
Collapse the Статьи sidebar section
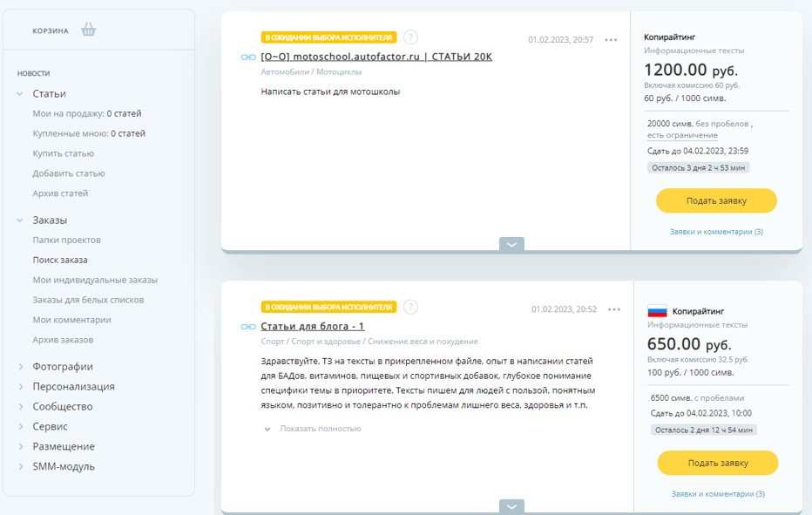point(20,94)
